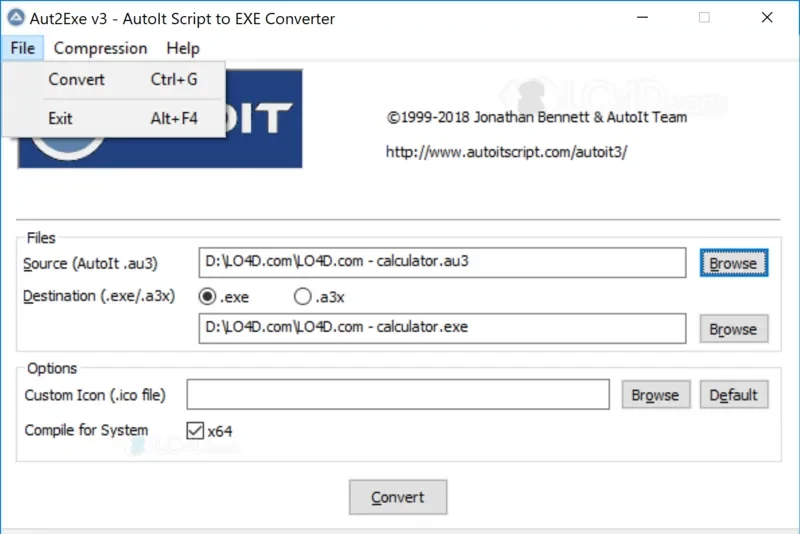
Task: Click the Convert button at the bottom
Action: point(398,497)
